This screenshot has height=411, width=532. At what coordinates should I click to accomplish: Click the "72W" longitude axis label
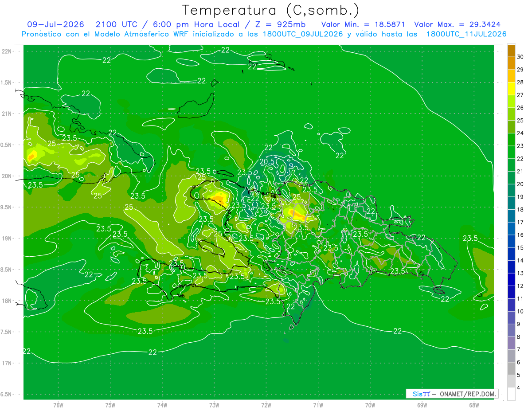click(266, 405)
